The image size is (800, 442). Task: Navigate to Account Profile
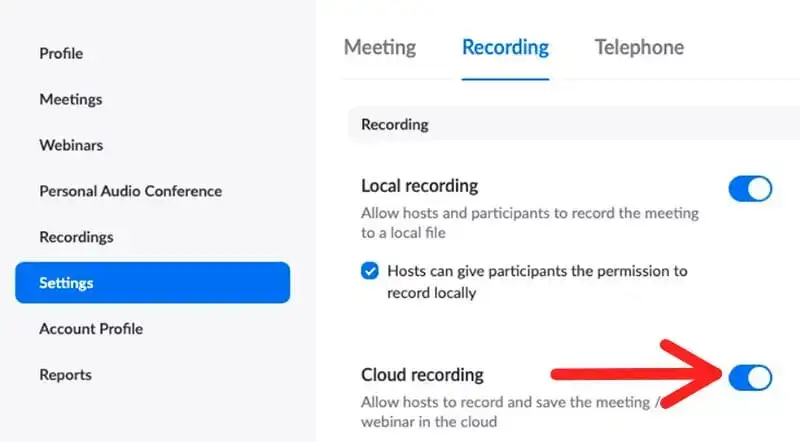tap(91, 329)
